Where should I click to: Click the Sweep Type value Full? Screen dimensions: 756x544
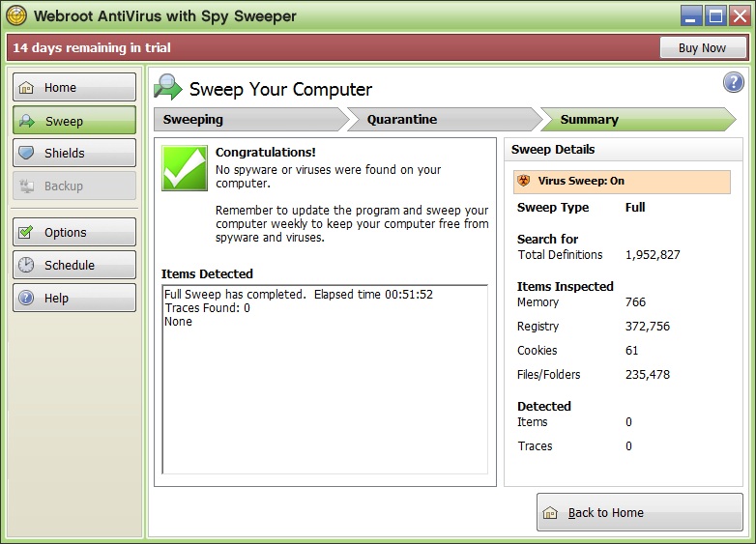click(x=635, y=207)
